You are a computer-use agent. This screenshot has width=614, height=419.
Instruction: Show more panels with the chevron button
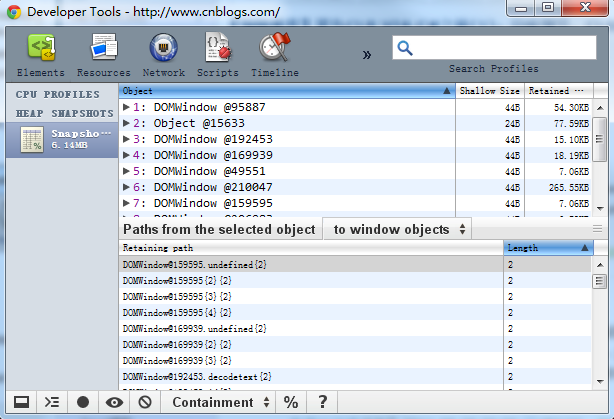click(x=368, y=54)
